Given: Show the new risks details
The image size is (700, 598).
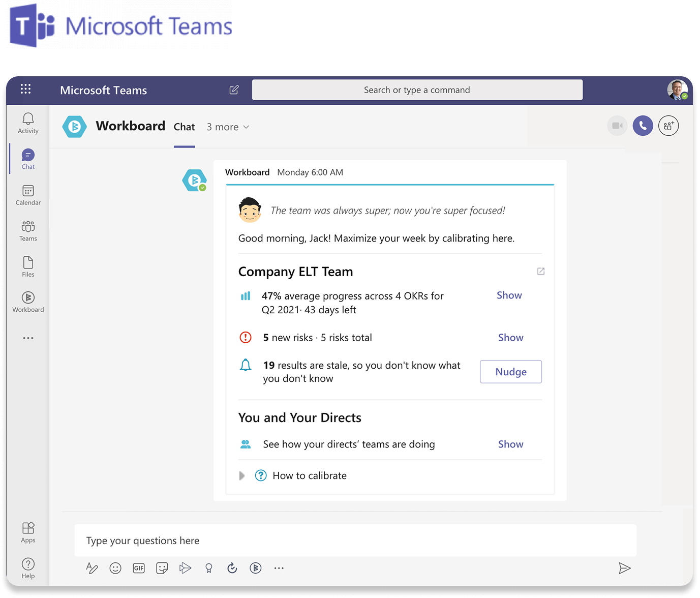Looking at the screenshot, I should click(x=511, y=338).
